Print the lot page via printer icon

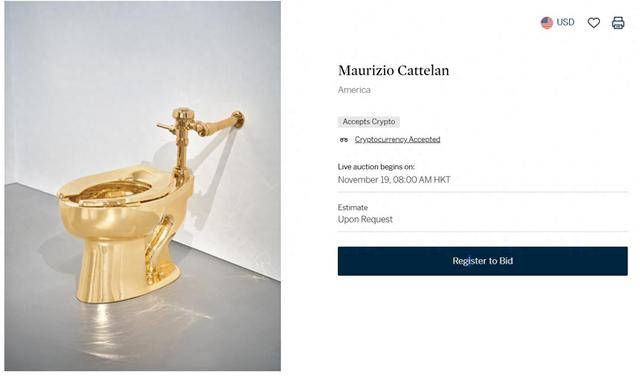click(x=618, y=23)
